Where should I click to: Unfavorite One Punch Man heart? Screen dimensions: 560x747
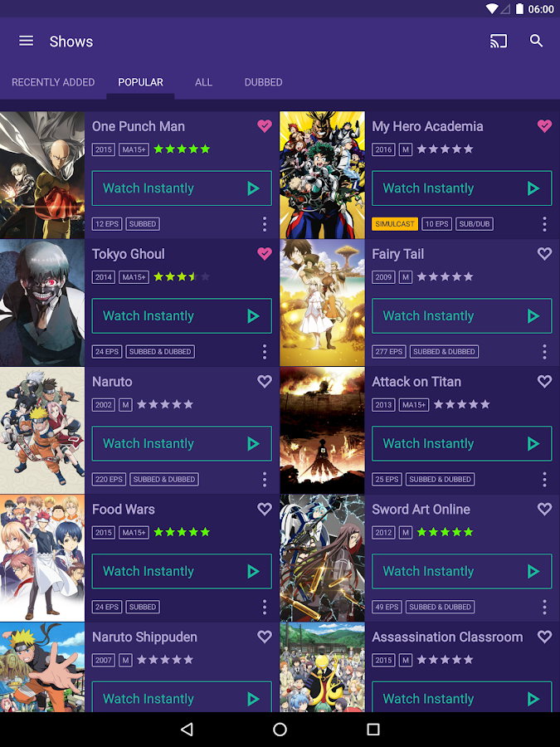(265, 126)
